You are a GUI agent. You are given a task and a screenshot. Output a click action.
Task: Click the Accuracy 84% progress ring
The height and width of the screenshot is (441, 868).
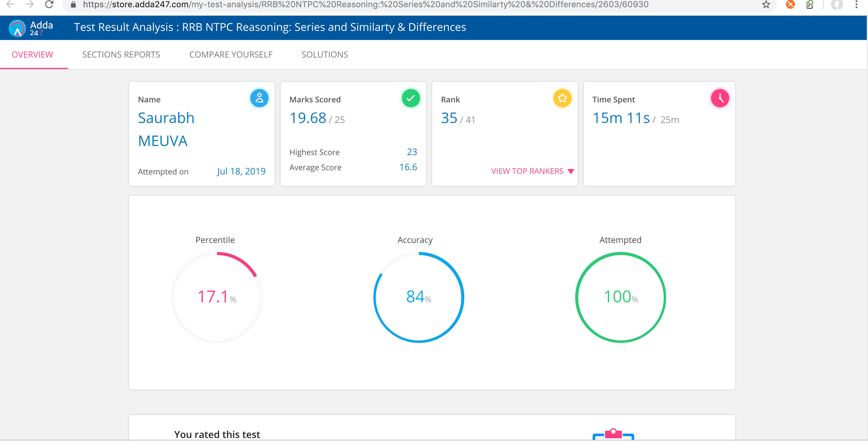coord(419,297)
